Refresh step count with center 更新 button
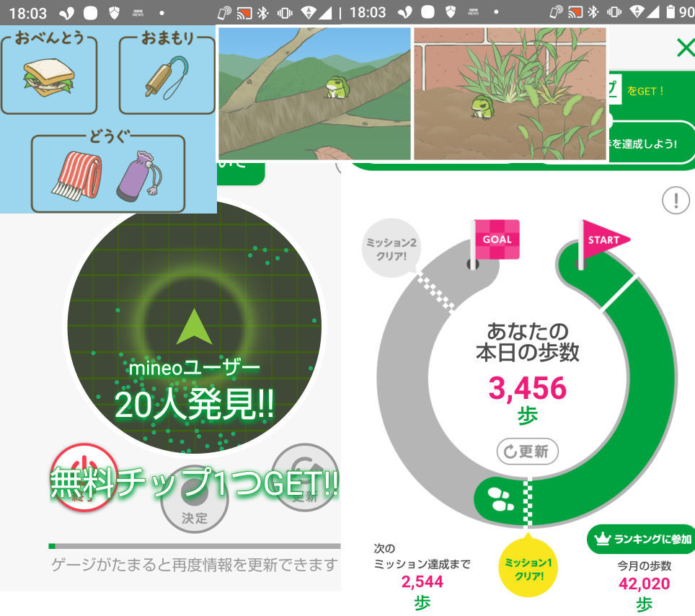The height and width of the screenshot is (616, 695). coord(527,452)
